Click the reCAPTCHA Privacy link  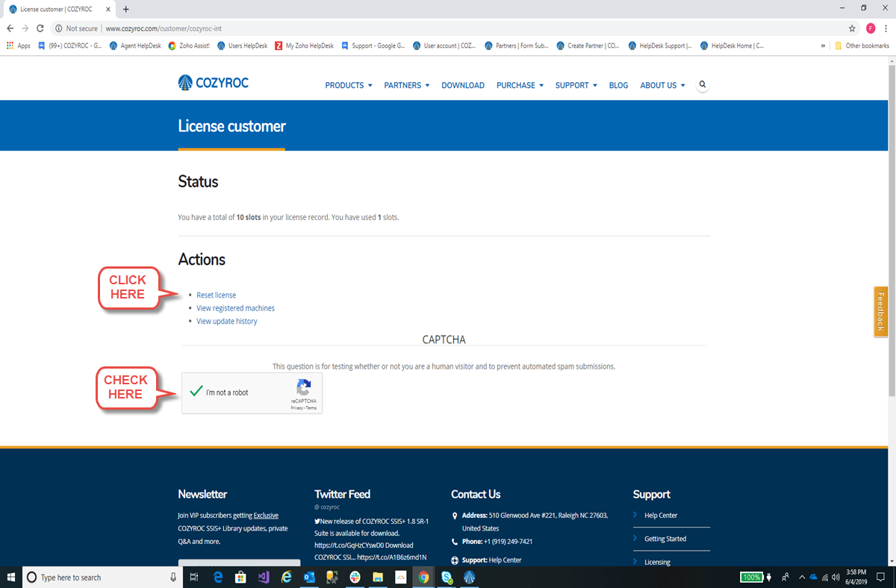296,408
